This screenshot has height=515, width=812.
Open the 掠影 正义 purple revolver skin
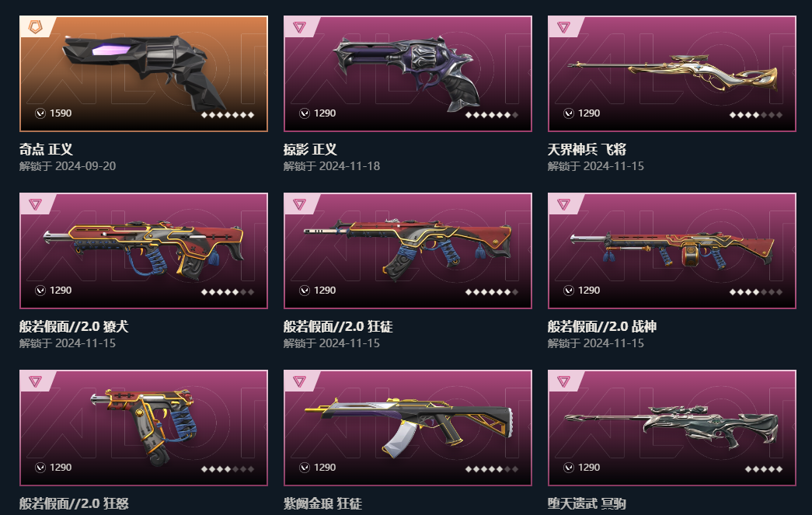[x=407, y=74]
